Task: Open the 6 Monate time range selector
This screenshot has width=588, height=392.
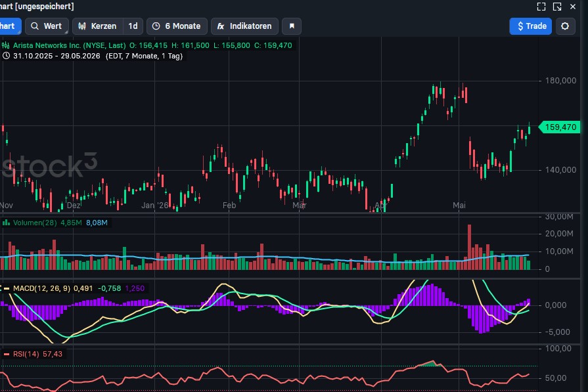Action: click(x=177, y=26)
